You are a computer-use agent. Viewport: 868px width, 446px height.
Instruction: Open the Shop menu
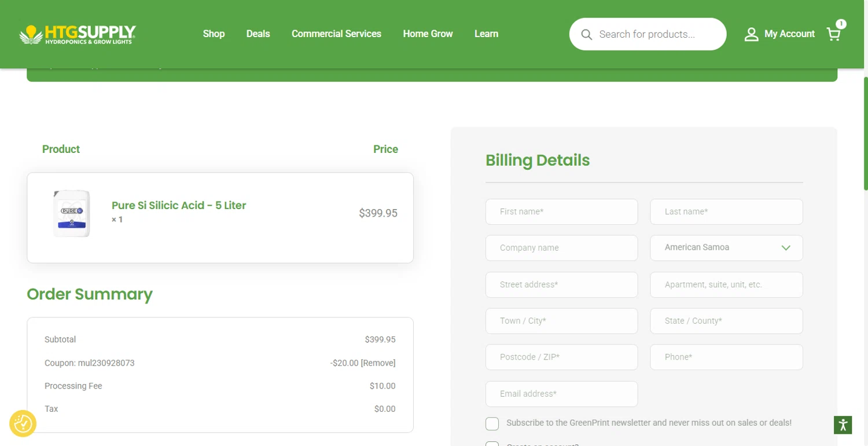[x=214, y=34]
